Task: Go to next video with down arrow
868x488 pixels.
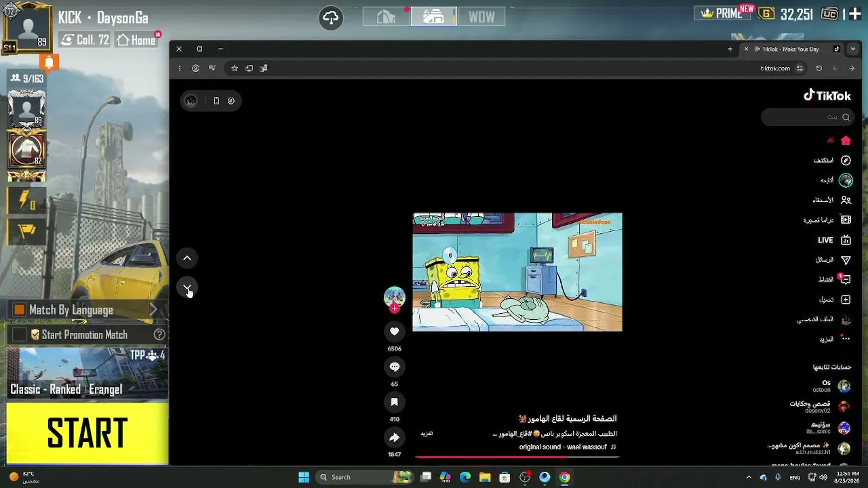Action: [187, 287]
